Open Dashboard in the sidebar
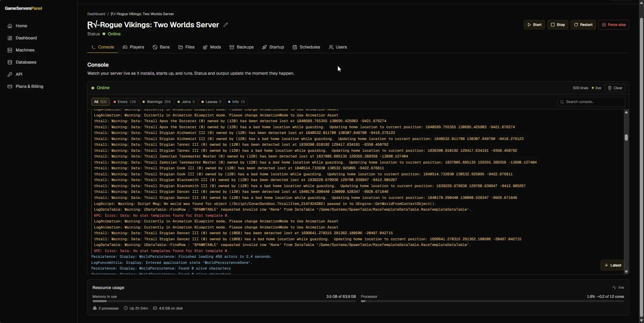Image resolution: width=644 pixels, height=323 pixels. point(26,38)
